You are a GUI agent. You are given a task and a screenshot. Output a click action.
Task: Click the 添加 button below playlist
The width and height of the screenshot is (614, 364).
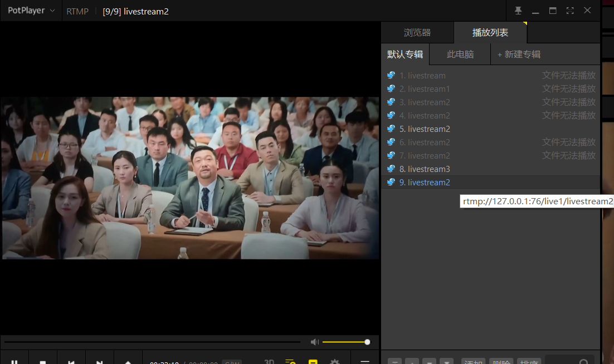(473, 361)
